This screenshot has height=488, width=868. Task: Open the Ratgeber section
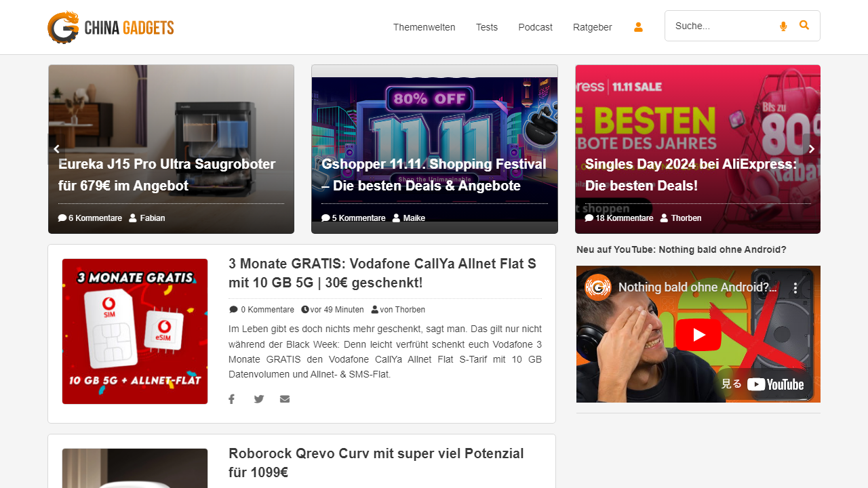(x=592, y=27)
